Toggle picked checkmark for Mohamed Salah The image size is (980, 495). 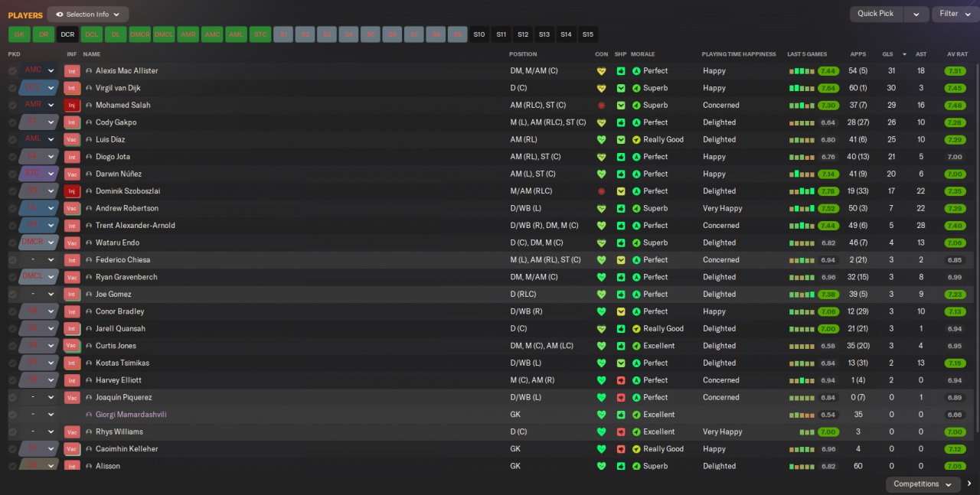pyautogui.click(x=12, y=106)
